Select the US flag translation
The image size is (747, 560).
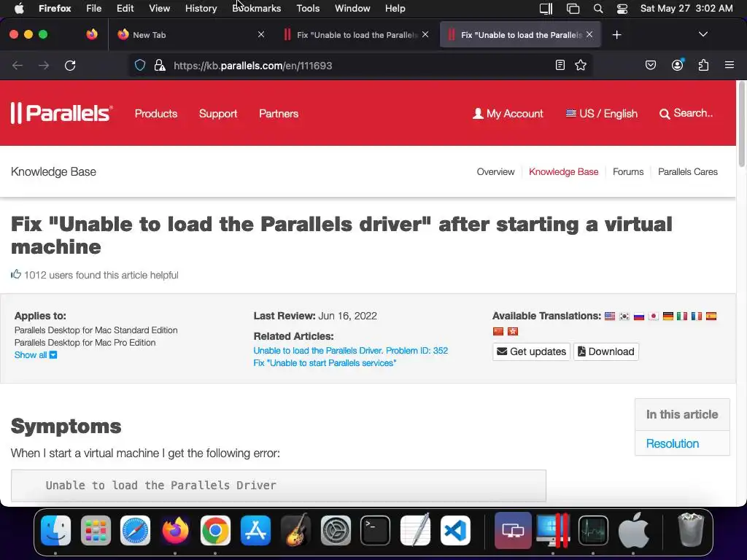[x=610, y=316]
